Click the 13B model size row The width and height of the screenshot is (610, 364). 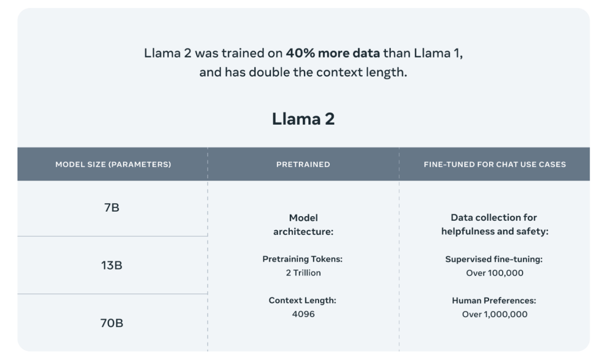point(111,265)
